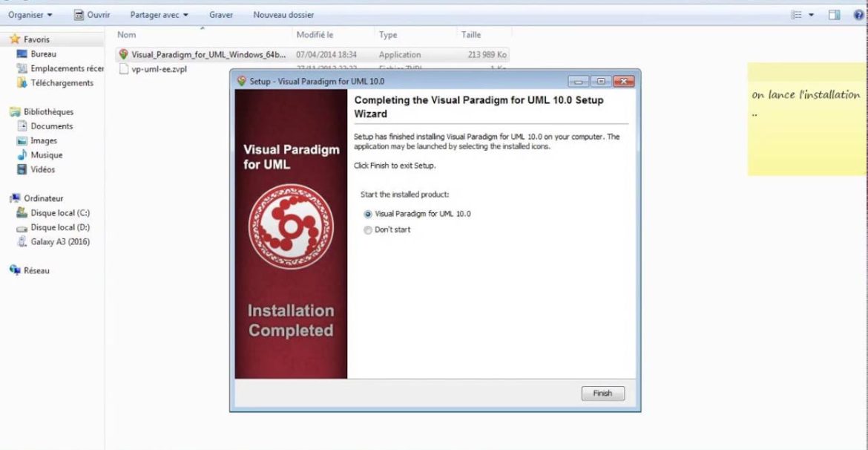Click the Galaxy A3 device icon
The height and width of the screenshot is (450, 868).
click(22, 241)
